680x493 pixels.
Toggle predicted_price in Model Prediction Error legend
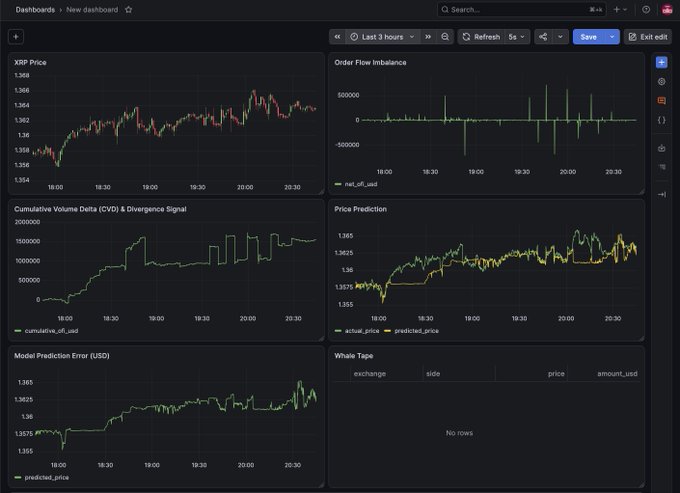[47, 477]
